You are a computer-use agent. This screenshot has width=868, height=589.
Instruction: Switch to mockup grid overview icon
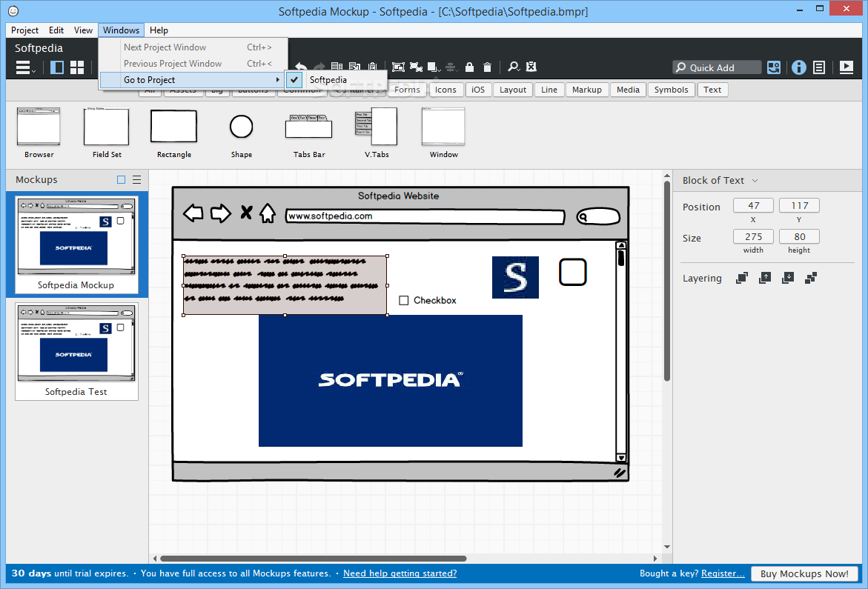[x=78, y=67]
